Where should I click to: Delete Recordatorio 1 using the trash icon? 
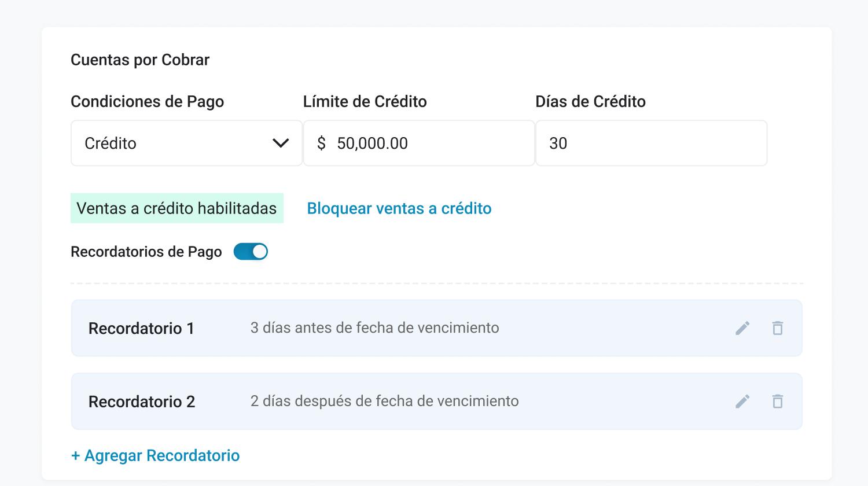click(x=778, y=328)
